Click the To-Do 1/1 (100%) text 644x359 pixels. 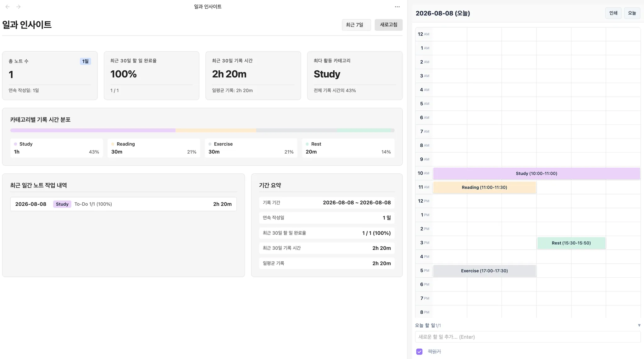tap(93, 204)
